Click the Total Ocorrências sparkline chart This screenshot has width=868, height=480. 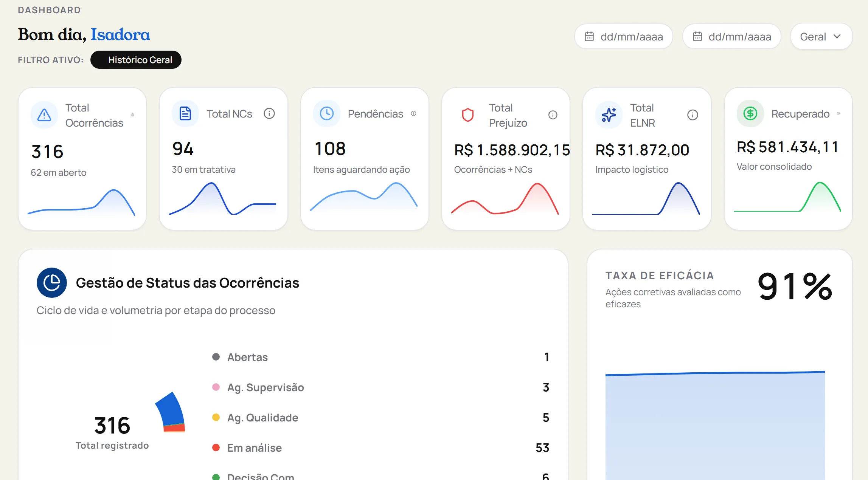coord(81,202)
